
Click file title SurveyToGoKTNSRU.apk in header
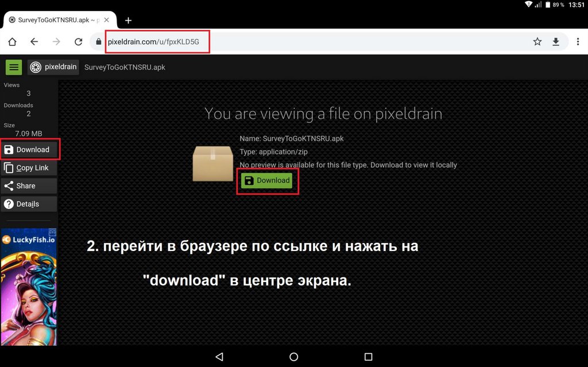[x=125, y=67]
